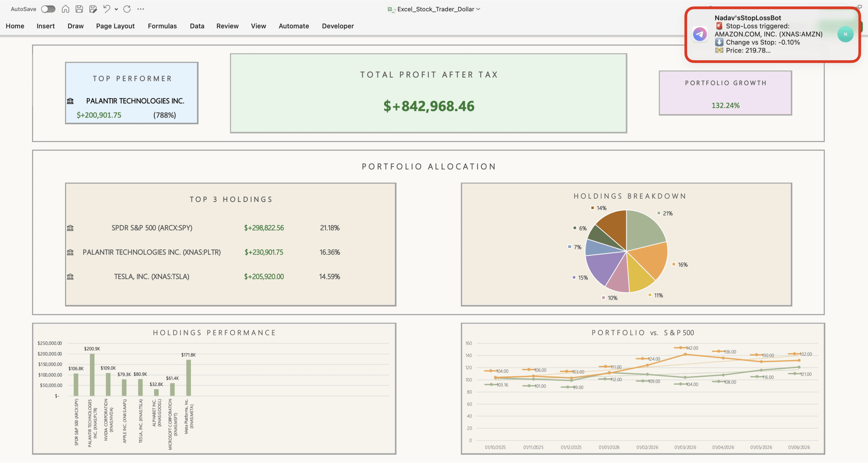This screenshot has width=868, height=463.
Task: Click the bank icon beside SPDR S&P 500
Action: (70, 228)
